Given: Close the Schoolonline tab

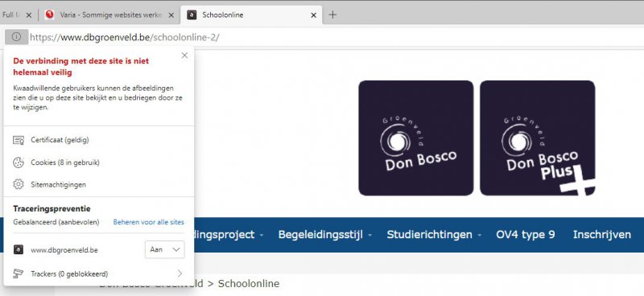Looking at the screenshot, I should [313, 15].
